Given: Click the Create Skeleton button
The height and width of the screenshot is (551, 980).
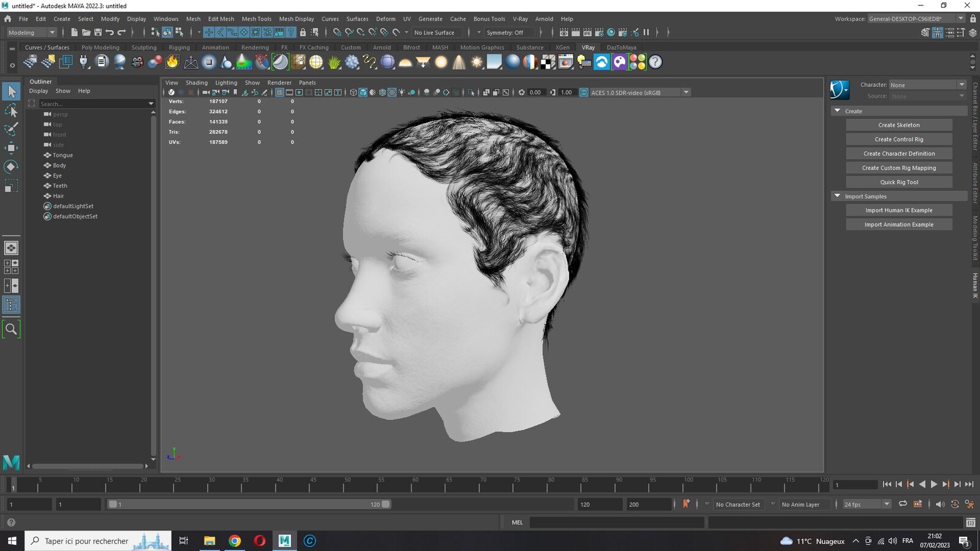Looking at the screenshot, I should point(899,125).
